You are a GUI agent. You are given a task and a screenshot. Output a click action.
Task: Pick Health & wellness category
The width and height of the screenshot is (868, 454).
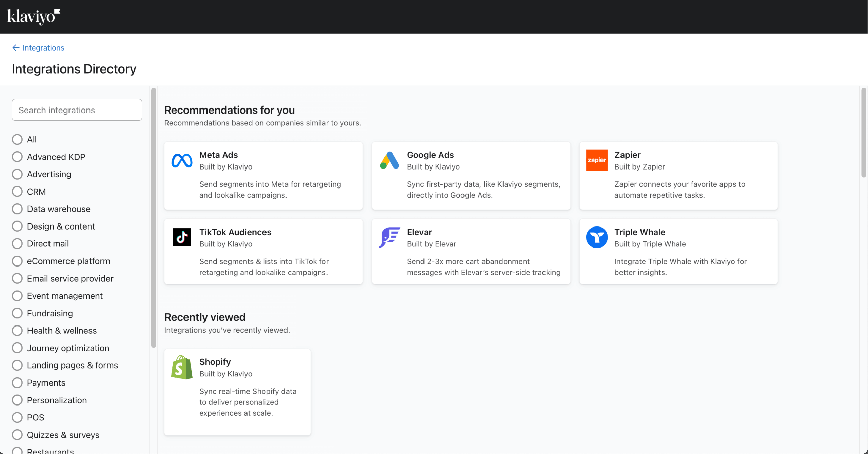click(x=17, y=330)
